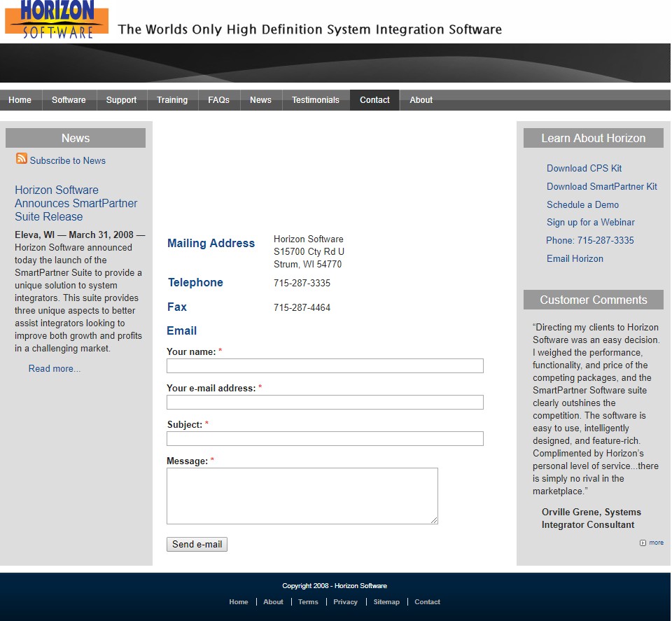The height and width of the screenshot is (621, 672).
Task: Click the footer Contact link
Action: (427, 602)
